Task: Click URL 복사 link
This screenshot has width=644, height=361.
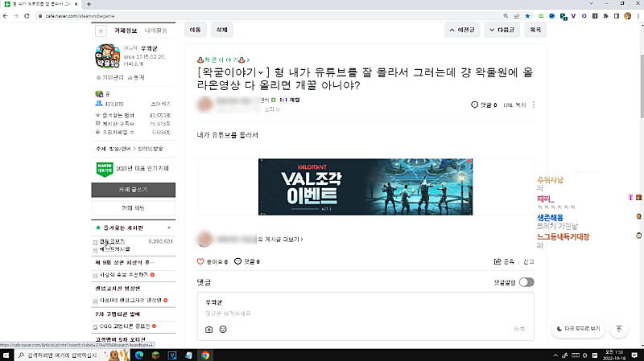Action: click(x=514, y=105)
